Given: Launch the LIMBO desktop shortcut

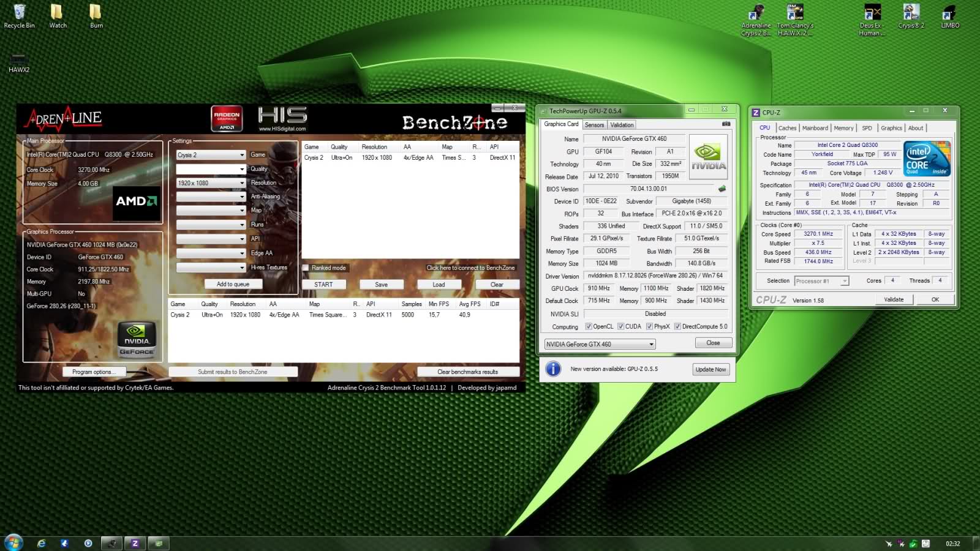Looking at the screenshot, I should point(950,17).
